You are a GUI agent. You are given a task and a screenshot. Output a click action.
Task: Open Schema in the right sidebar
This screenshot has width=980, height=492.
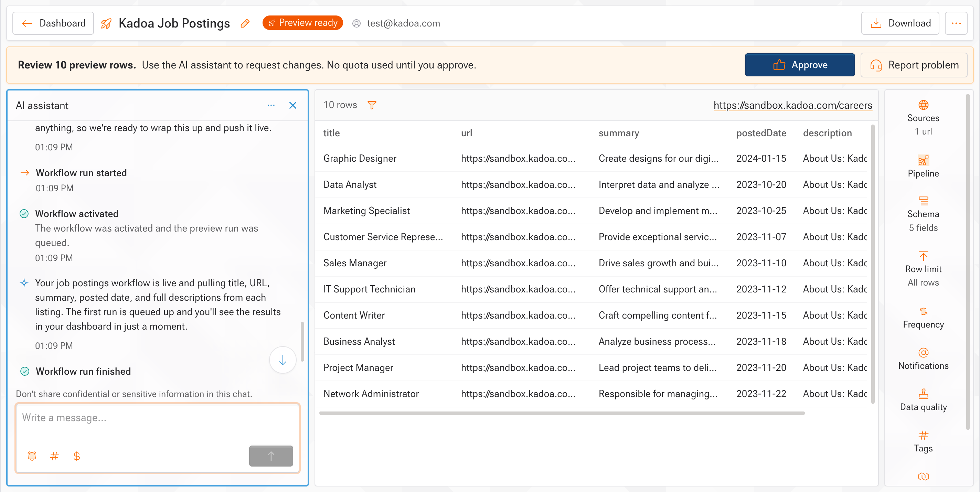pos(923,214)
